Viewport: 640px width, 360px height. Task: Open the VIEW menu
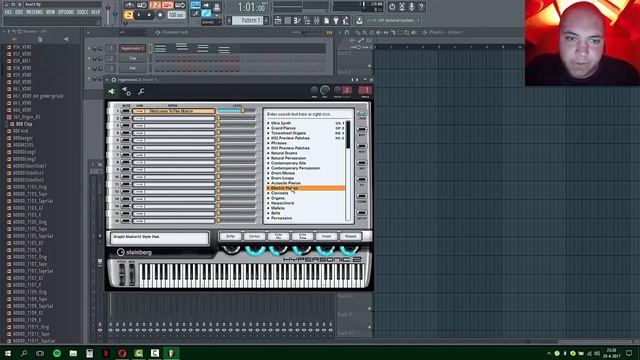(50, 12)
